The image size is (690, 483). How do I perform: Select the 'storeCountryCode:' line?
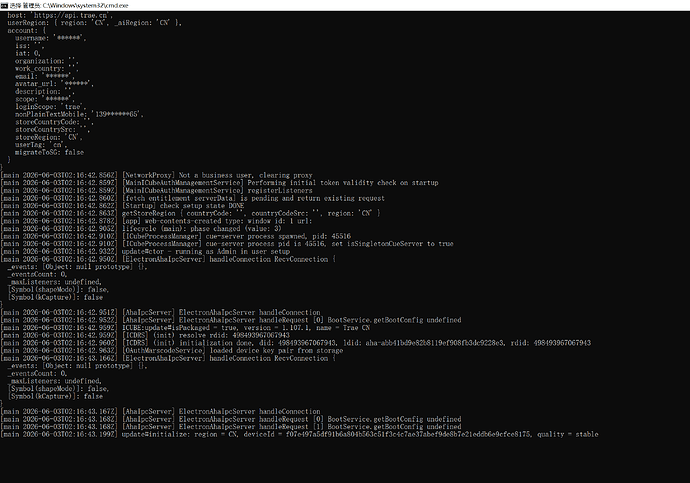[54, 122]
